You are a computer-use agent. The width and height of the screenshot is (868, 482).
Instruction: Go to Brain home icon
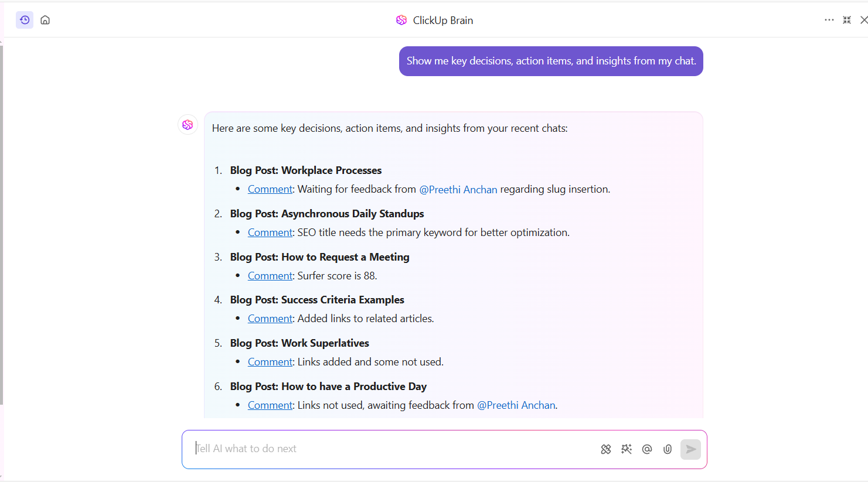(45, 20)
